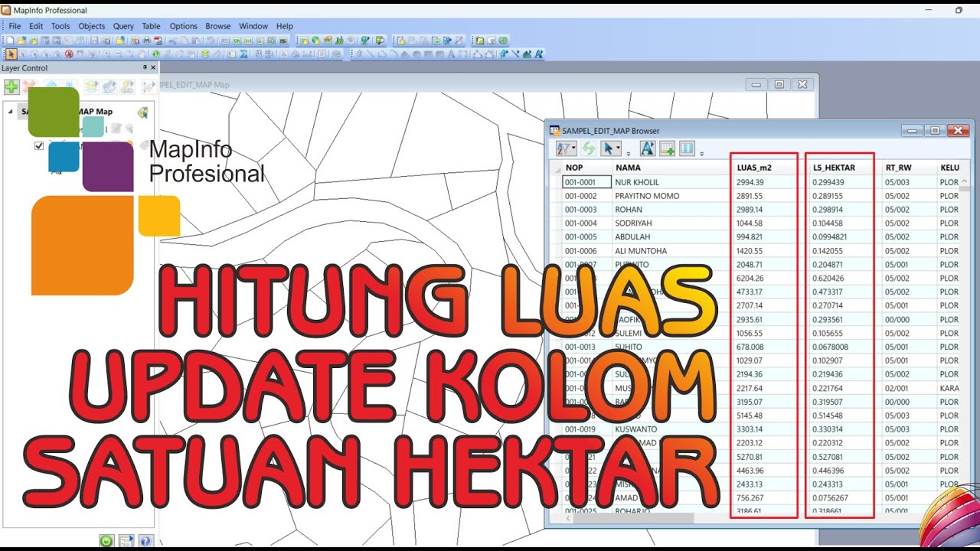Screen dimensions: 980x551
Task: Click the 0.104458 value in LS_HEKTAR
Action: click(828, 223)
